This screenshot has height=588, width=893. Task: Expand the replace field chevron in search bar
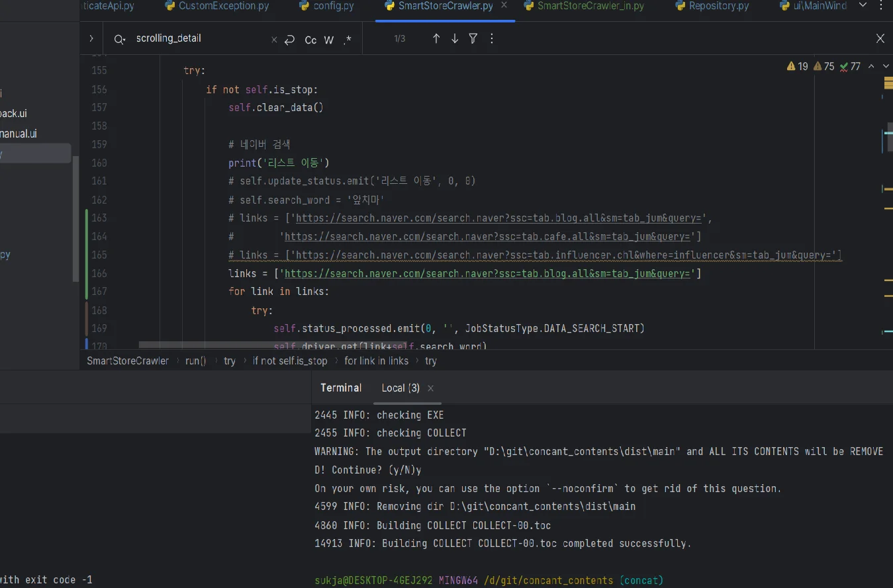[91, 39]
